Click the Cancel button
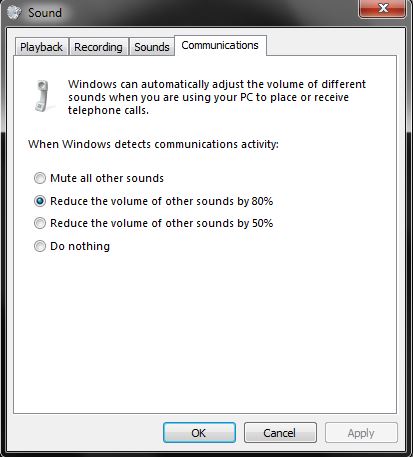The image size is (413, 457). pos(280,433)
